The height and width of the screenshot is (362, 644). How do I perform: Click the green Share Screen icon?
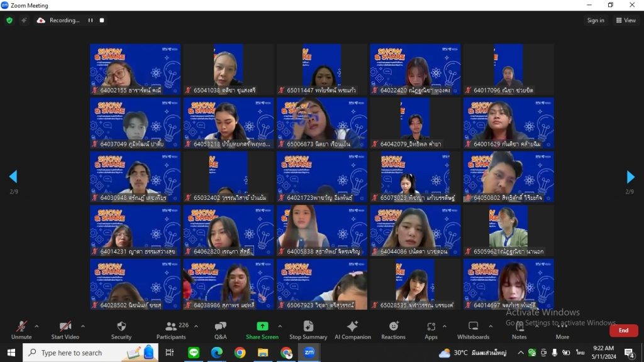(x=262, y=326)
